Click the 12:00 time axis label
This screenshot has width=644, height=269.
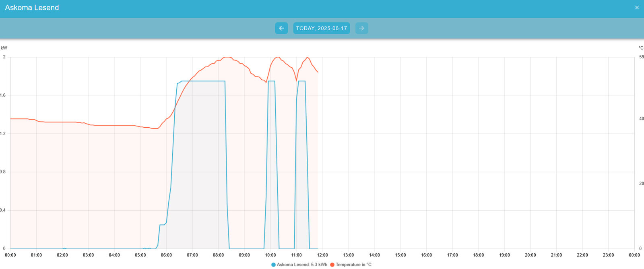click(322, 255)
